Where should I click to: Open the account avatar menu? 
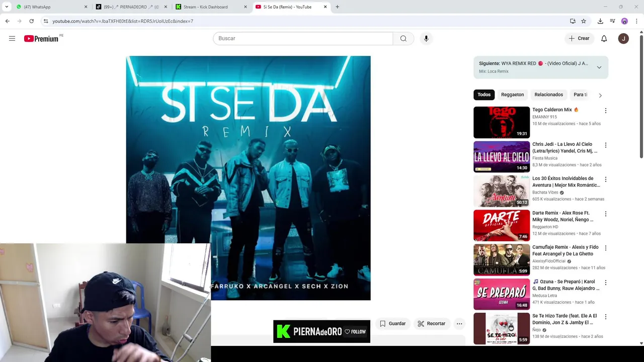tap(623, 38)
